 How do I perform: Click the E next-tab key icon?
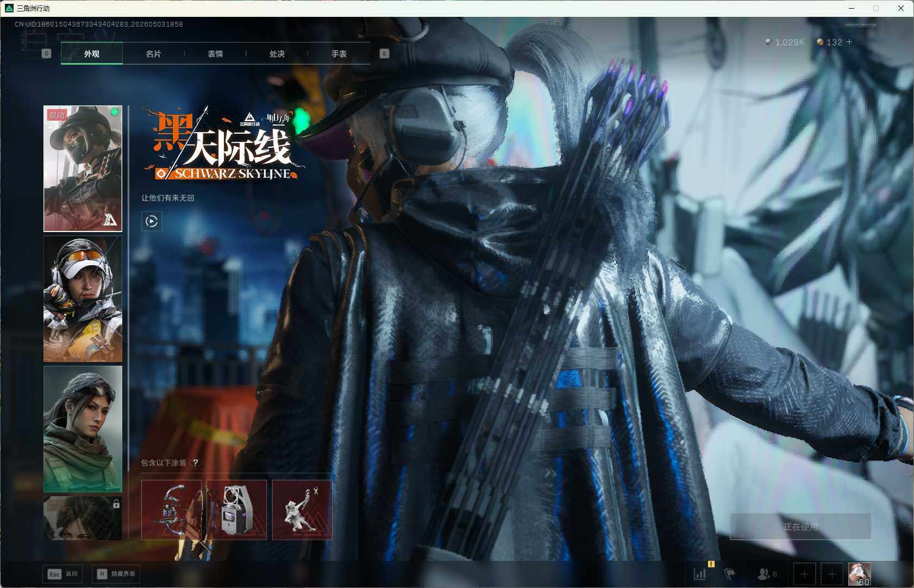(x=384, y=53)
